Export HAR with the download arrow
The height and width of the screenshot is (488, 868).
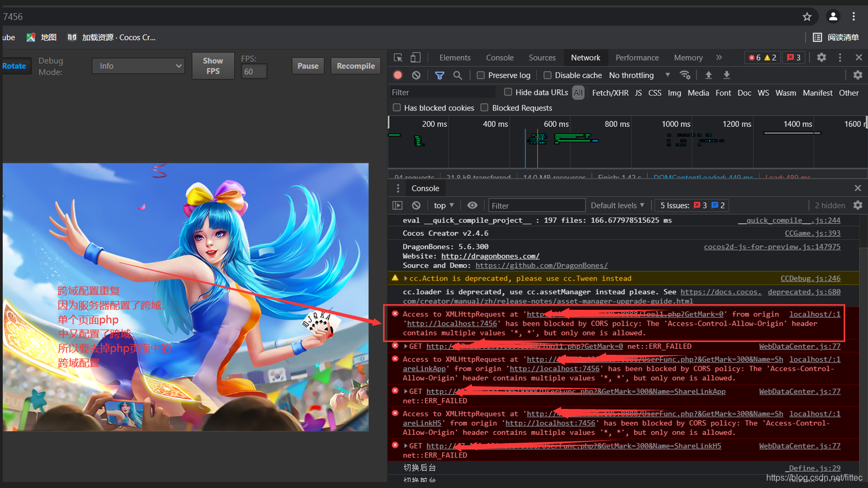pyautogui.click(x=727, y=75)
